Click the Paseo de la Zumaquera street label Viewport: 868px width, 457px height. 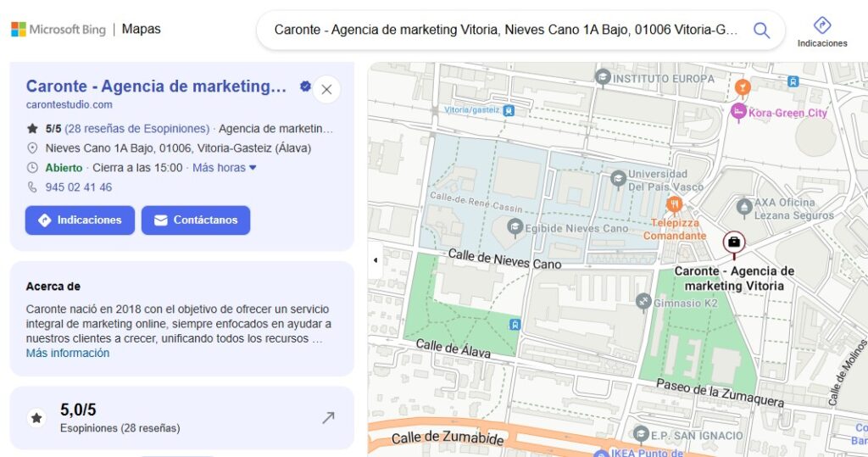[720, 393]
